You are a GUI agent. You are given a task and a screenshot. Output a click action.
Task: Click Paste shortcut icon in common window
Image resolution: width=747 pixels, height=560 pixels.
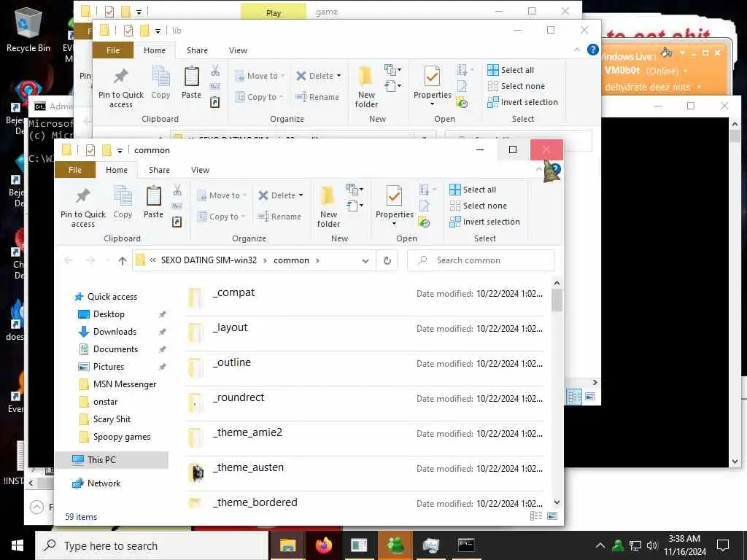coord(177,222)
